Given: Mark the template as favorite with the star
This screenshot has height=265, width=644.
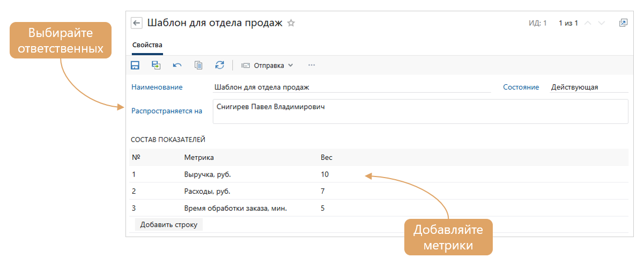Looking at the screenshot, I should pos(291,23).
